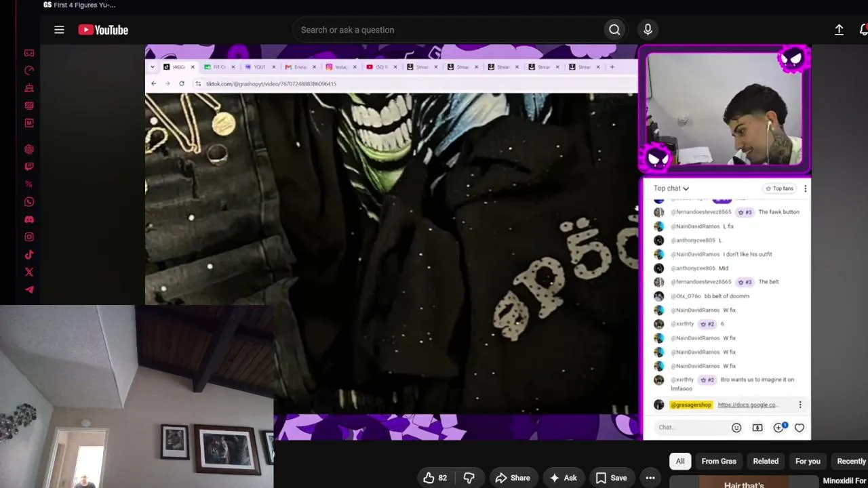
Task: Select the All filter chip
Action: tap(680, 462)
